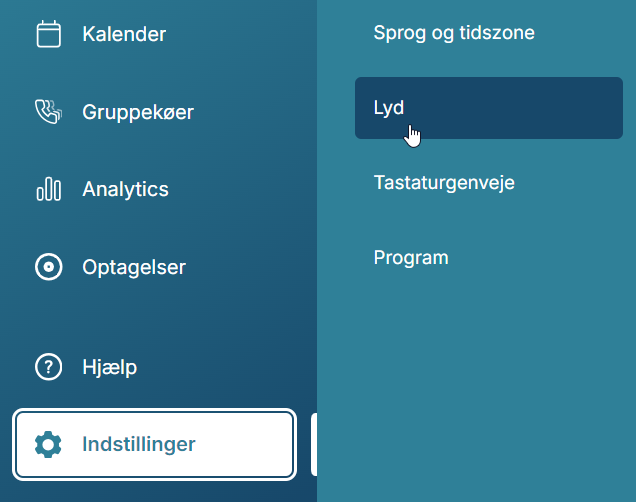The width and height of the screenshot is (636, 502).
Task: Click the Indstillinger button label
Action: point(139,444)
